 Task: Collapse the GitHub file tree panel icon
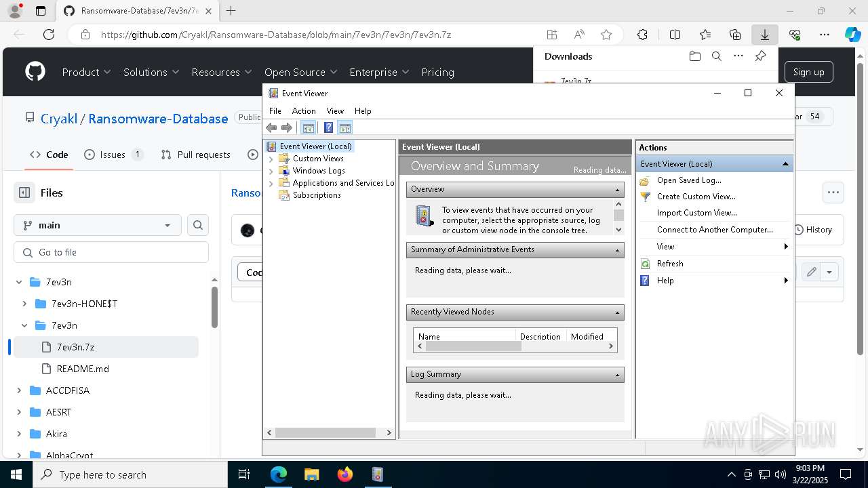coord(24,192)
